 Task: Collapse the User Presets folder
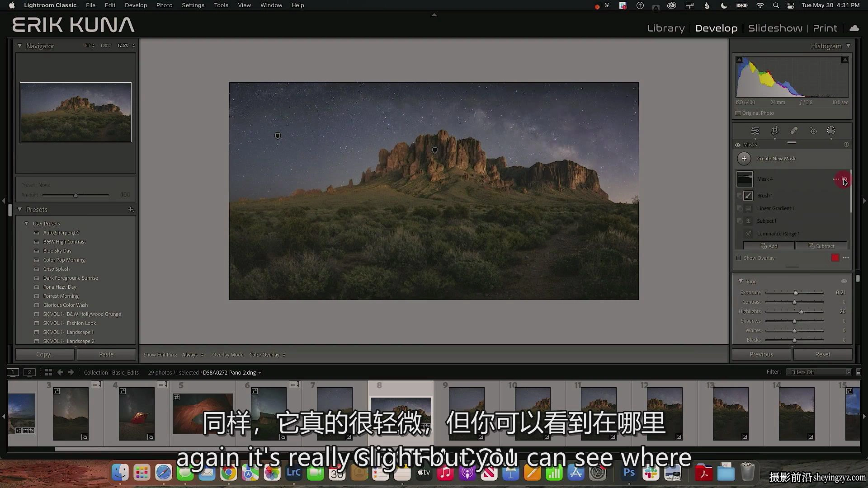[26, 223]
